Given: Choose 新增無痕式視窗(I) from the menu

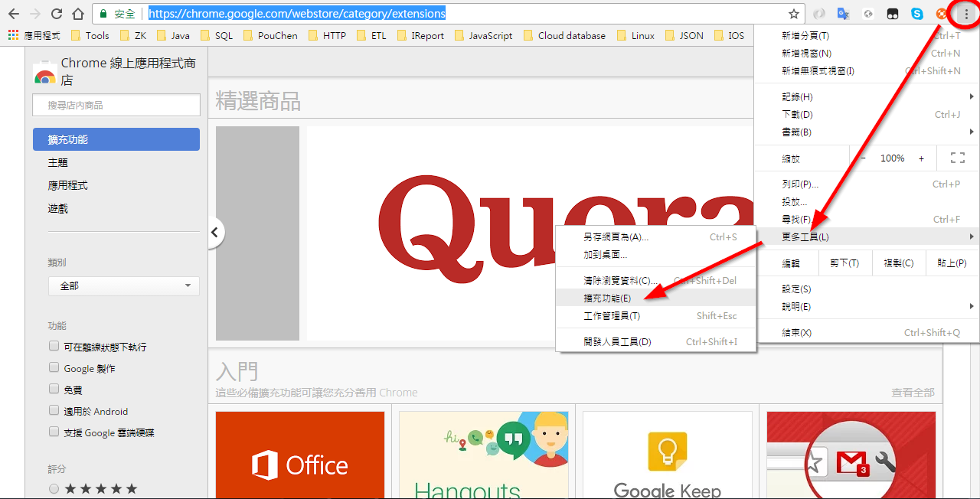Looking at the screenshot, I should (x=867, y=70).
